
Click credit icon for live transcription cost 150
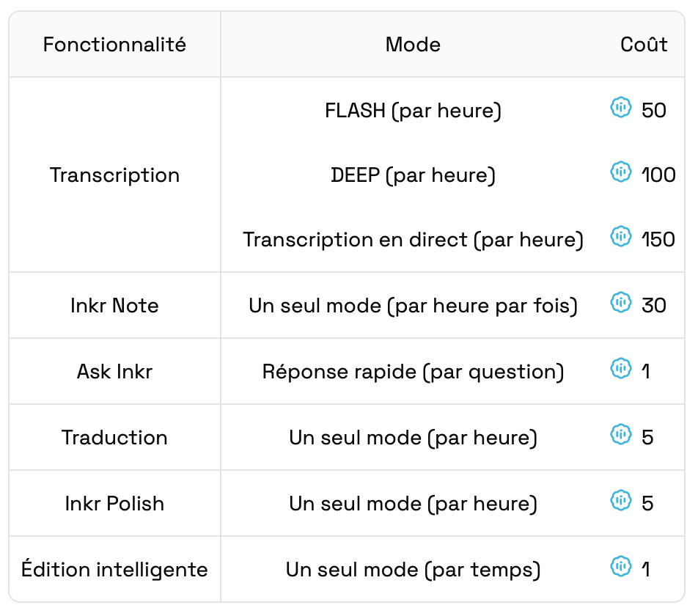[621, 236]
